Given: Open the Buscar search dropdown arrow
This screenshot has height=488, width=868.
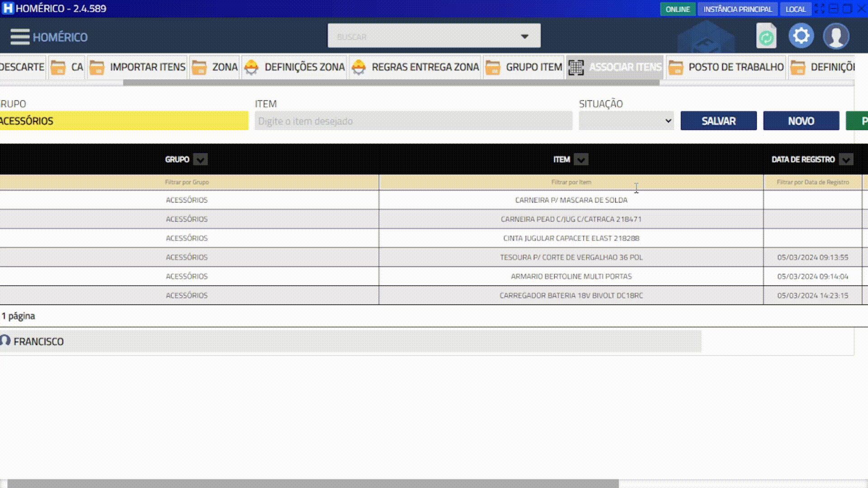Looking at the screenshot, I should (524, 36).
